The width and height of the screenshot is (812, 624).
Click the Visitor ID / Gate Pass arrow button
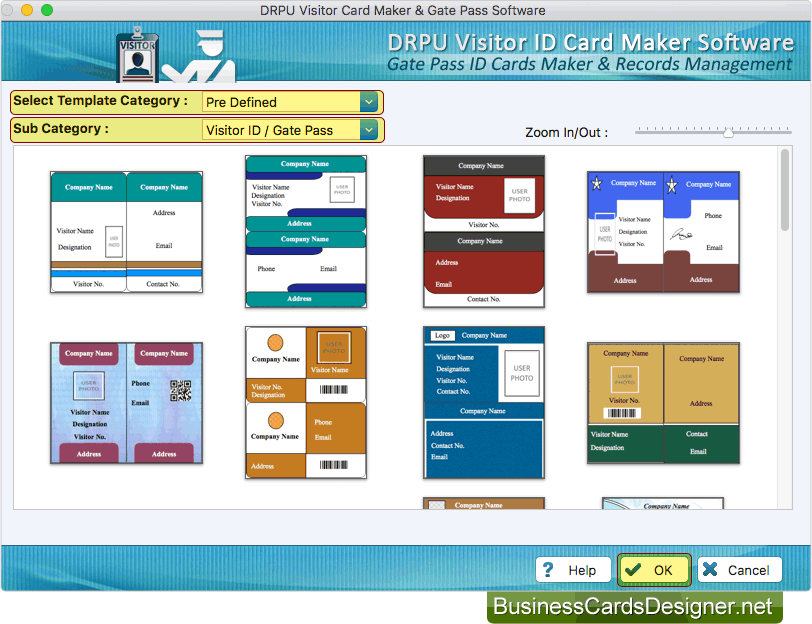click(369, 130)
